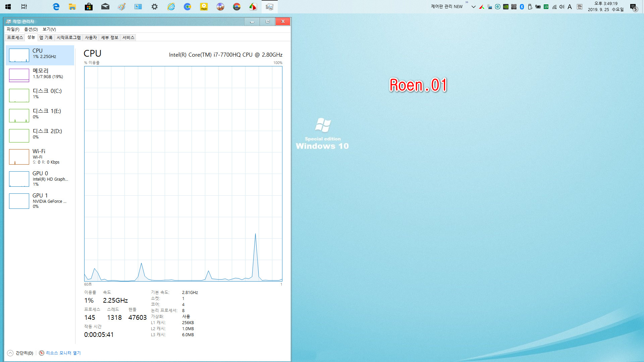Switch to the 세부 정보 tab
The height and width of the screenshot is (362, 644).
[x=110, y=38]
